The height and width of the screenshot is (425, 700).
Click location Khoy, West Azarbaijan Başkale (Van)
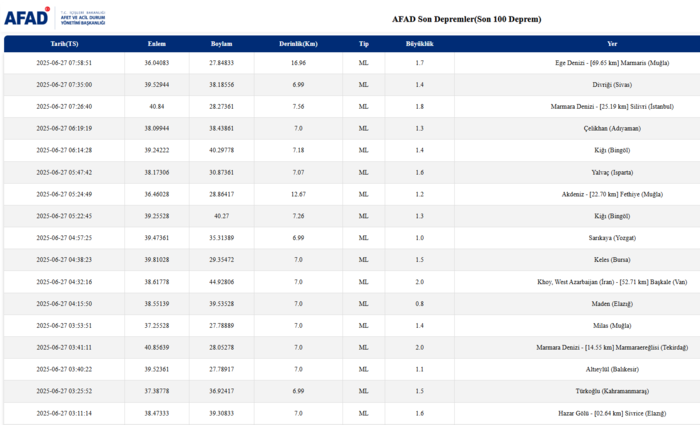point(612,282)
